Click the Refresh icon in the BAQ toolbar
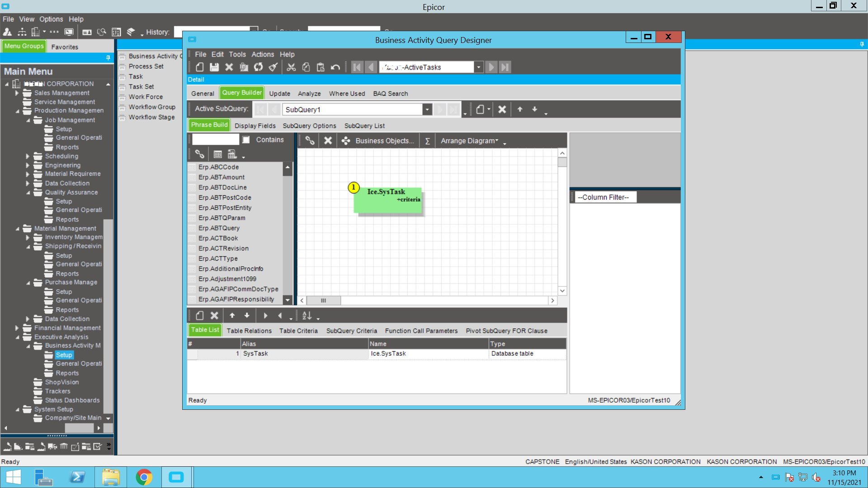The width and height of the screenshot is (868, 488). [x=258, y=67]
